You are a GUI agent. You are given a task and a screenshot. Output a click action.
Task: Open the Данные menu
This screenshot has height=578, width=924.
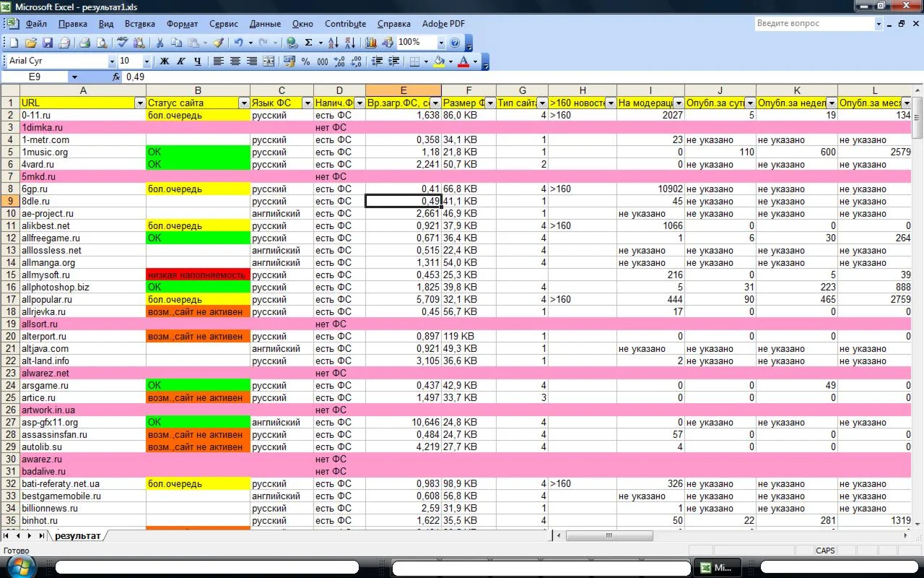pos(265,24)
